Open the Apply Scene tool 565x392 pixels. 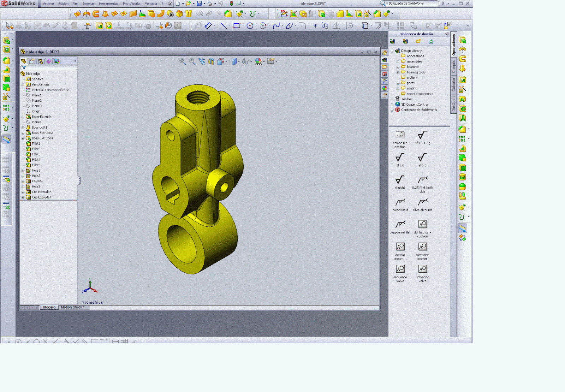point(271,61)
